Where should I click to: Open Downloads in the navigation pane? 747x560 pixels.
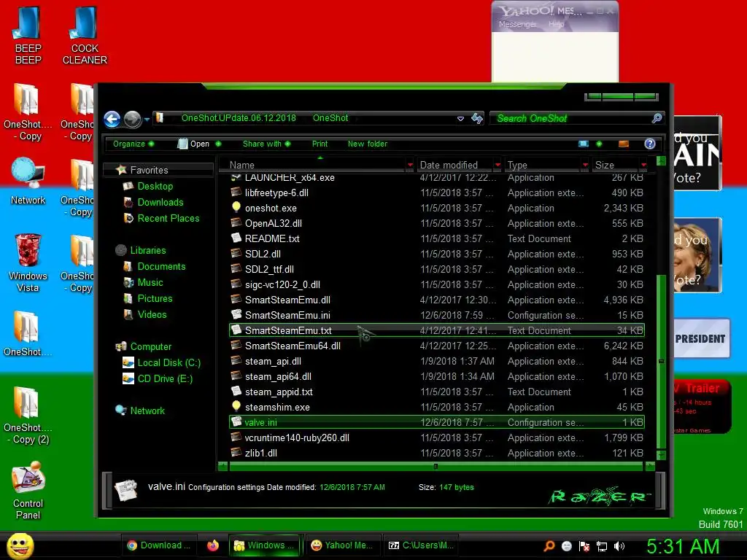coord(160,203)
